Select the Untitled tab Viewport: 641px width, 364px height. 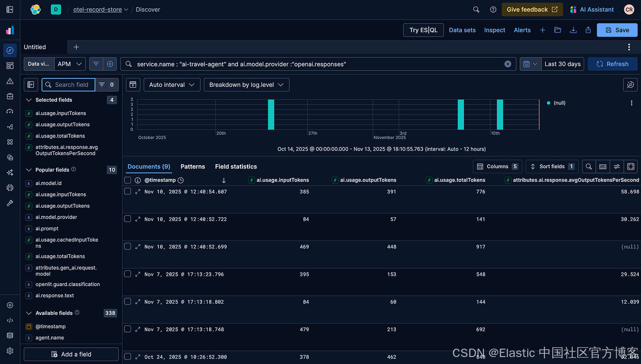[x=35, y=47]
